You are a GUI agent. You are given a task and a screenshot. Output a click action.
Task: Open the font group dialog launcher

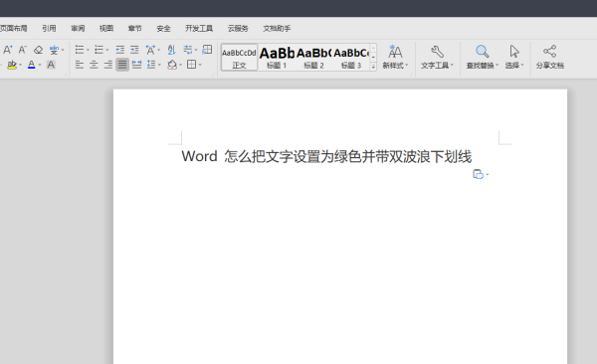[x=65, y=75]
